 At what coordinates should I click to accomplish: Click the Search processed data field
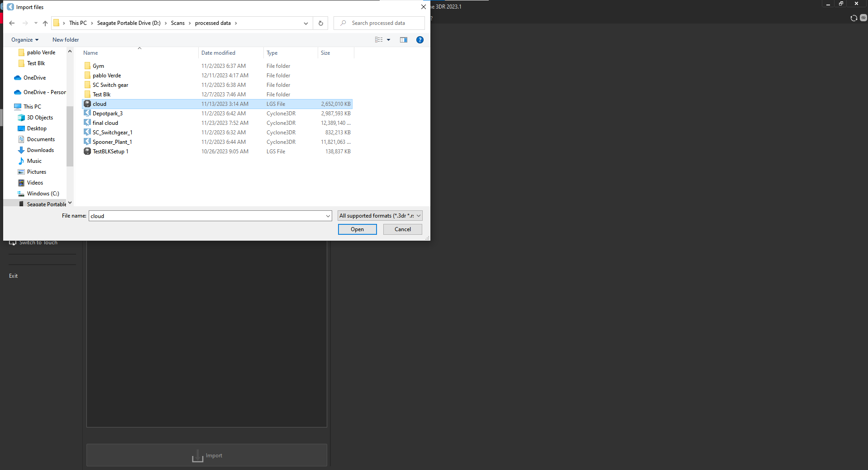coord(379,23)
